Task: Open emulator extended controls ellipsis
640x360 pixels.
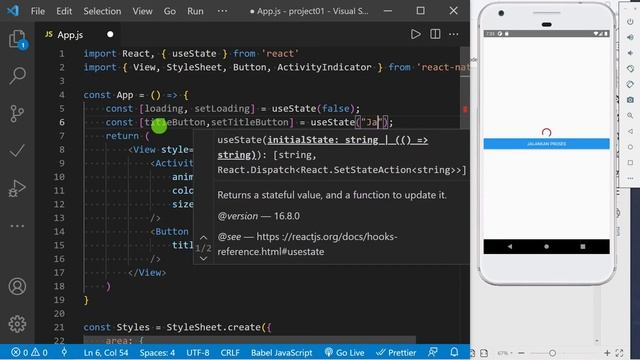Action: [x=630, y=178]
